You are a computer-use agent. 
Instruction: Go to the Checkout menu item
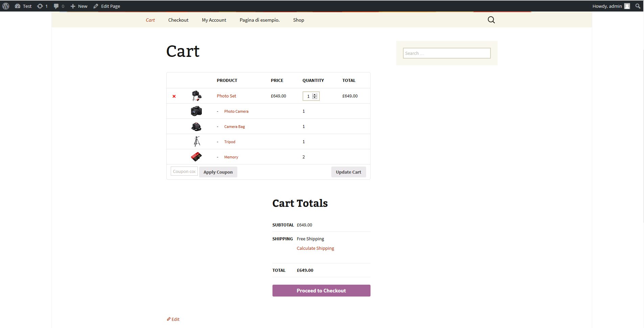[178, 20]
